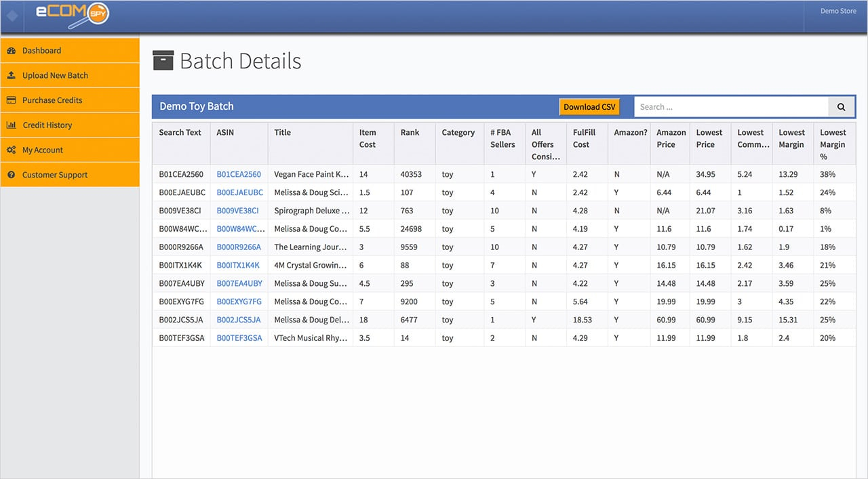Sort table by Rank column header
The image size is (868, 479).
pos(410,133)
